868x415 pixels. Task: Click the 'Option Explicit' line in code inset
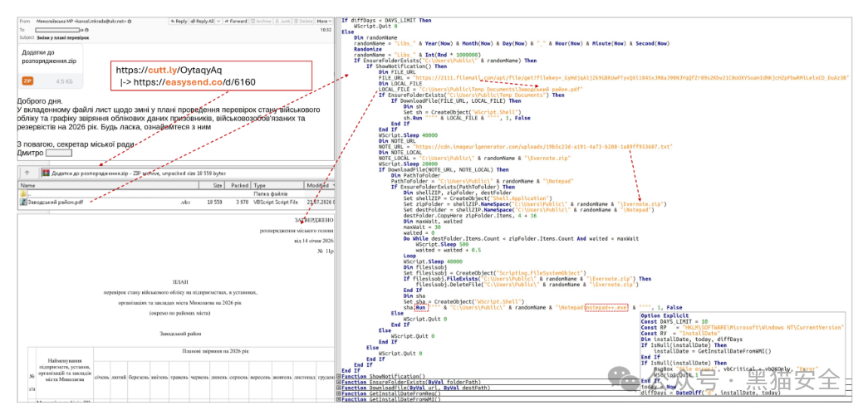click(x=664, y=316)
